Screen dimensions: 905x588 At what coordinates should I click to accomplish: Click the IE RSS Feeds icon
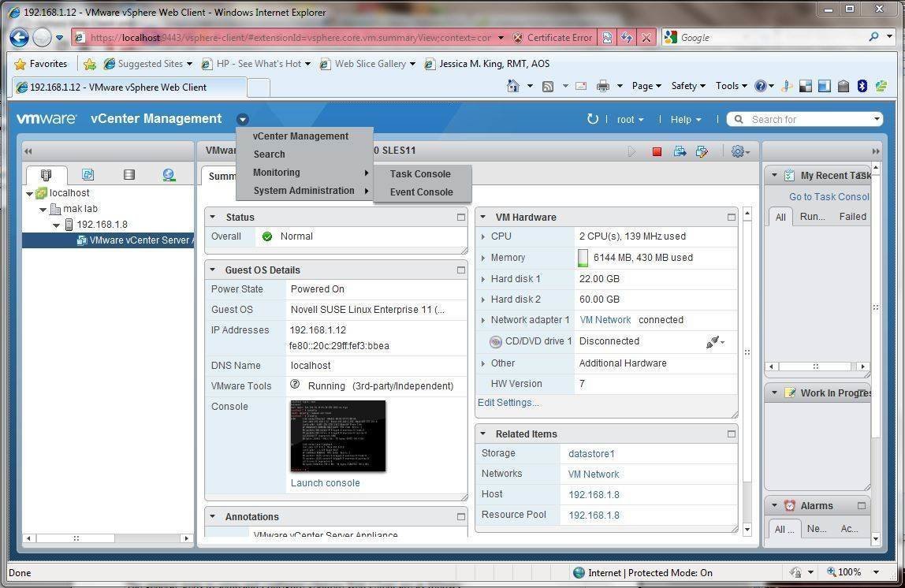548,86
